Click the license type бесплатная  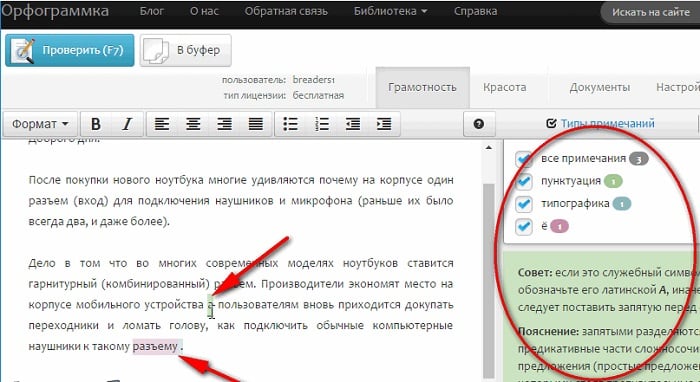click(x=318, y=95)
